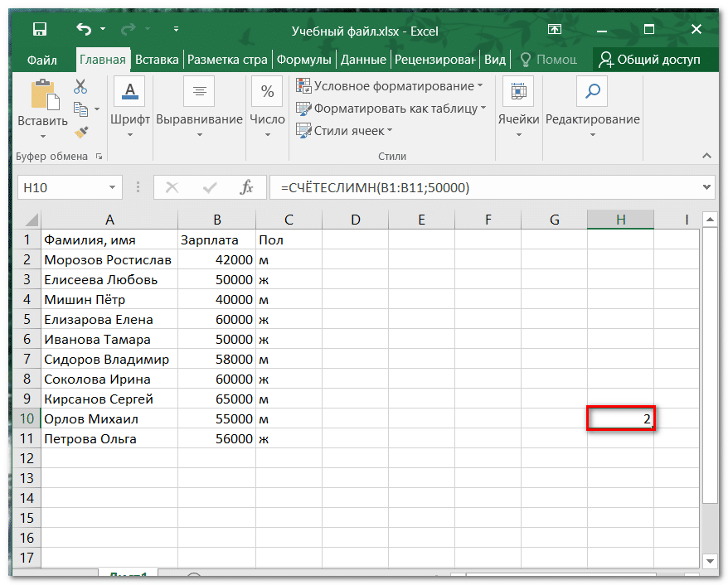Image resolution: width=728 pixels, height=585 pixels.
Task: Click the Общий доступ share button
Action: (x=650, y=60)
